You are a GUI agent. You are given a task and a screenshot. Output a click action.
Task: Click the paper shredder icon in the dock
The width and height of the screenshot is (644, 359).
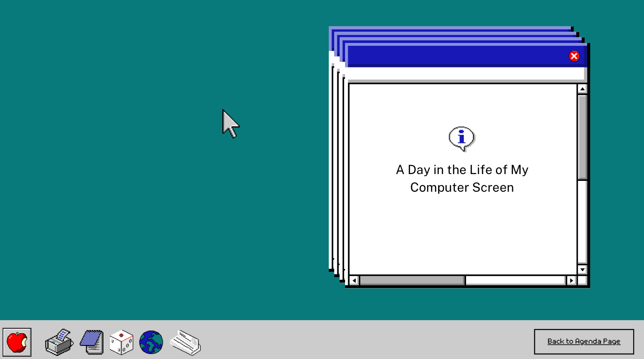(x=185, y=343)
